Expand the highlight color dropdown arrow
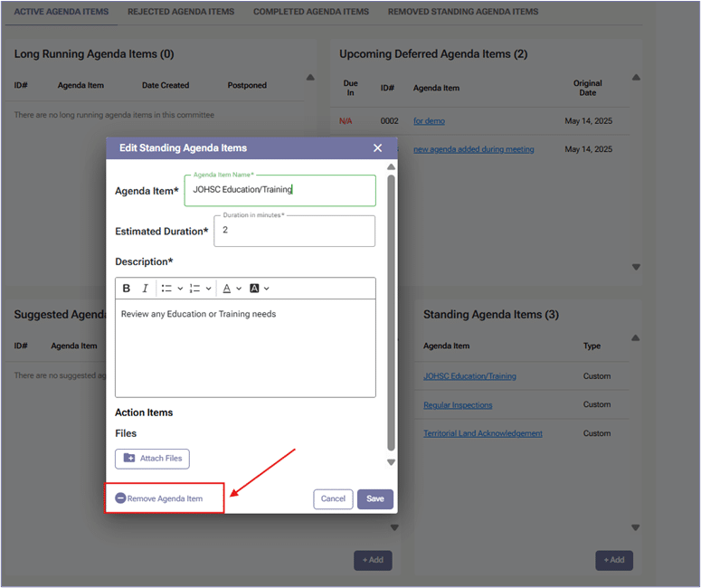Viewport: 701px width, 588px height. (x=267, y=289)
